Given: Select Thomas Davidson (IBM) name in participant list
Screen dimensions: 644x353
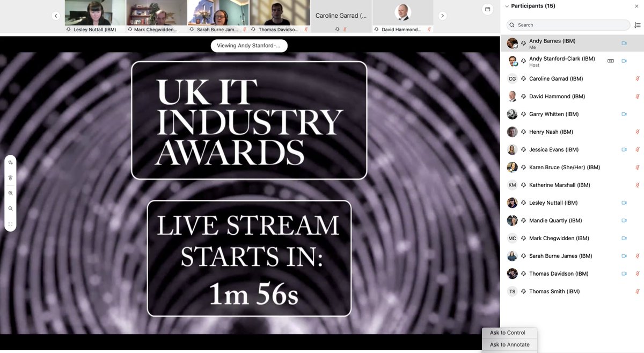Looking at the screenshot, I should (559, 273).
